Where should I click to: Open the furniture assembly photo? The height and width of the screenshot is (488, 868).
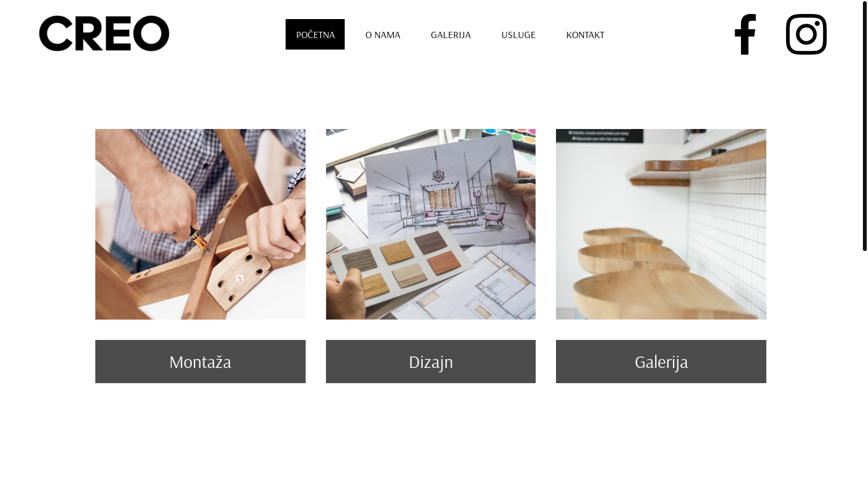coord(200,224)
